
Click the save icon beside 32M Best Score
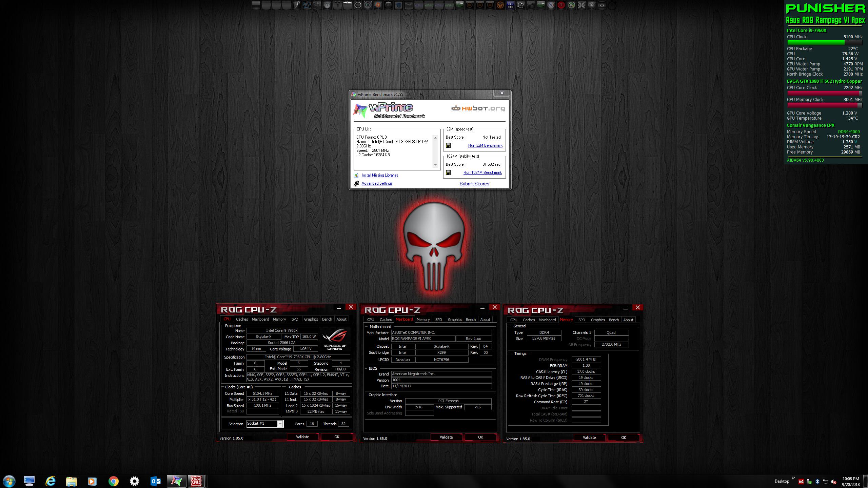[x=448, y=145]
